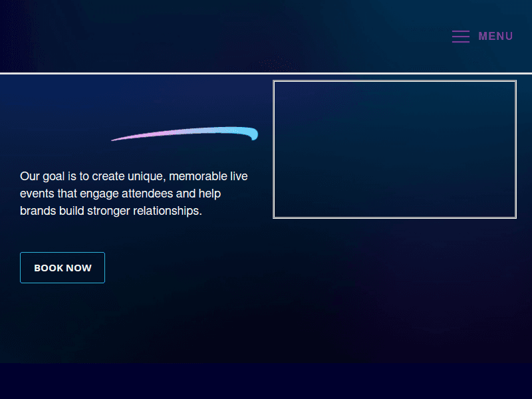
Task: Click the word "relationships." in the description
Action: 167,211
